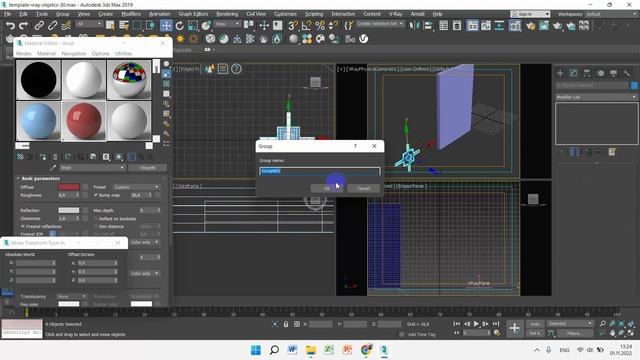Activate the Select and Rotate tool
Viewport: 640px width, 360px height.
(180, 26)
